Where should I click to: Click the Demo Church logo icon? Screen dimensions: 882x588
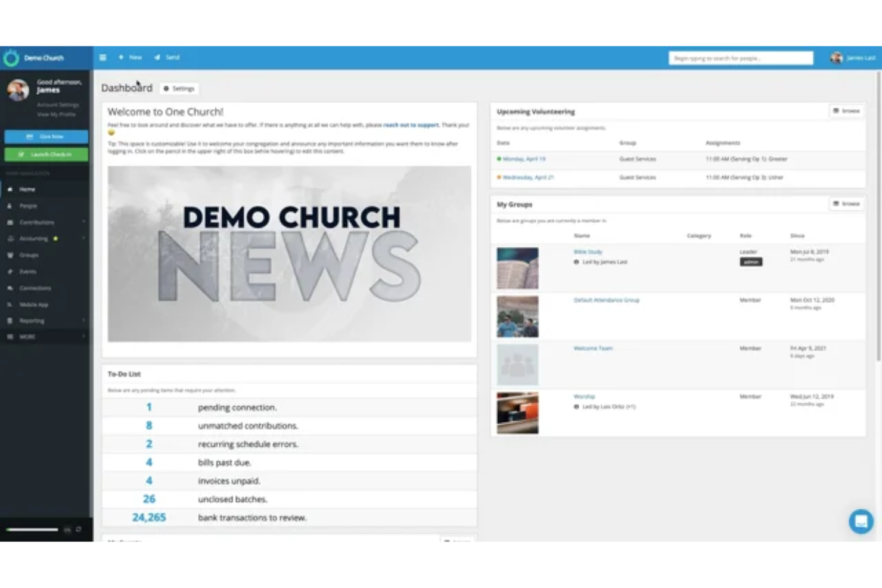(11, 58)
